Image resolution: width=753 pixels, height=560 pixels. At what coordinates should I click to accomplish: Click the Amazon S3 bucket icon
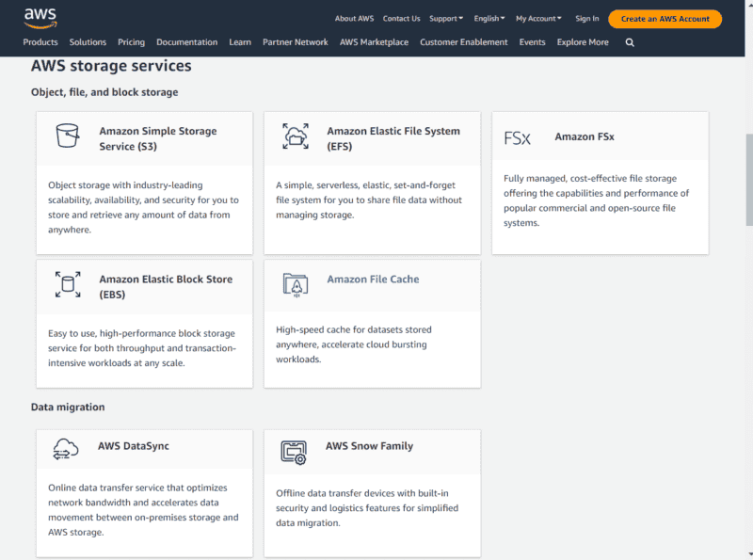[x=66, y=136]
